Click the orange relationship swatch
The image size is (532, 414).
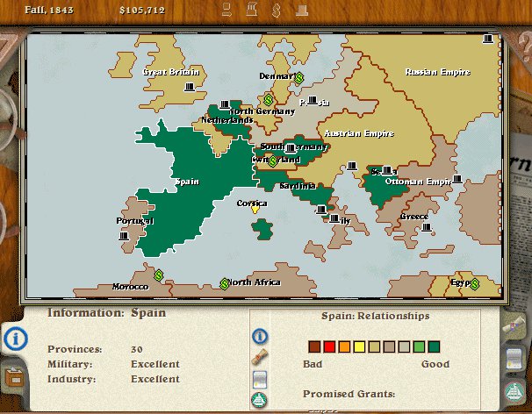coord(344,346)
